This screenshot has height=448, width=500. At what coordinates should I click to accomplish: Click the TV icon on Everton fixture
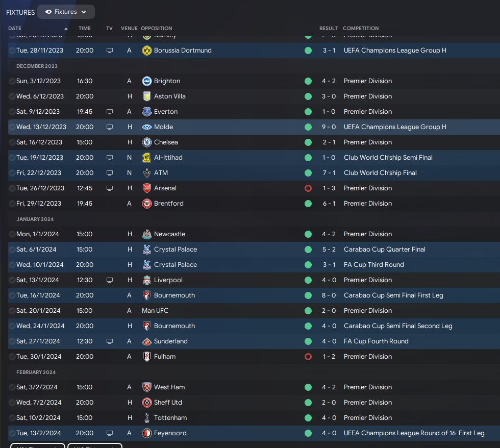[x=109, y=112]
